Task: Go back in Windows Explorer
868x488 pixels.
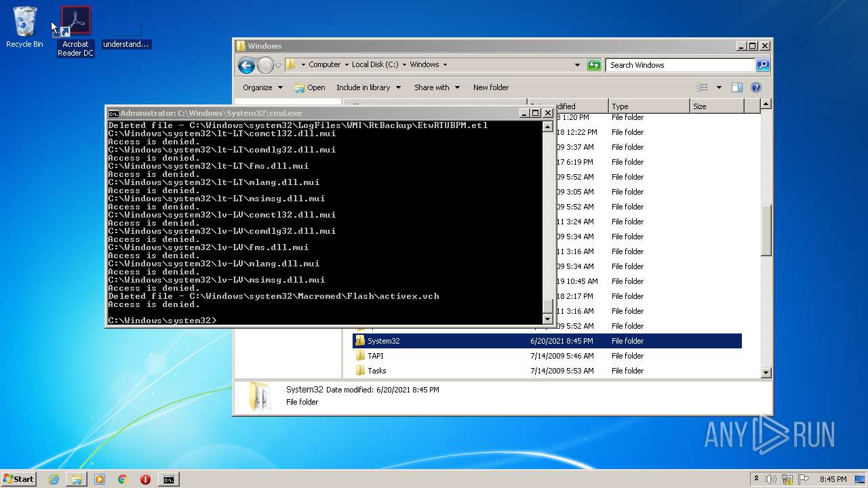Action: (x=246, y=65)
